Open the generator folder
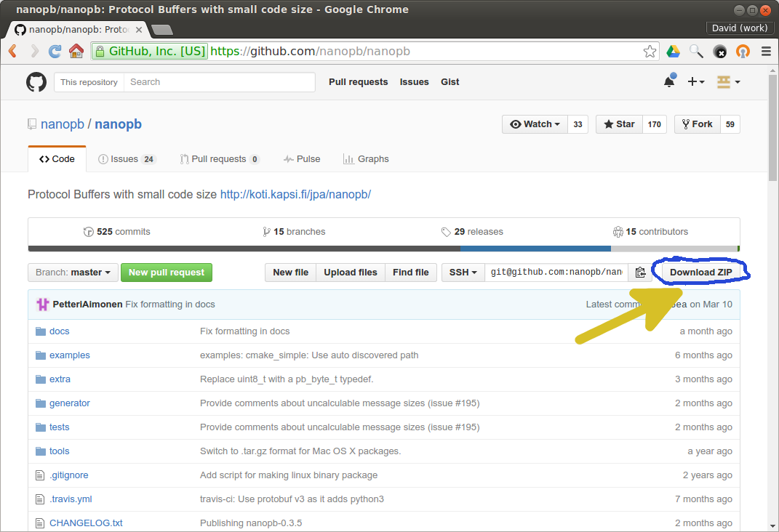The height and width of the screenshot is (532, 779). [x=70, y=403]
